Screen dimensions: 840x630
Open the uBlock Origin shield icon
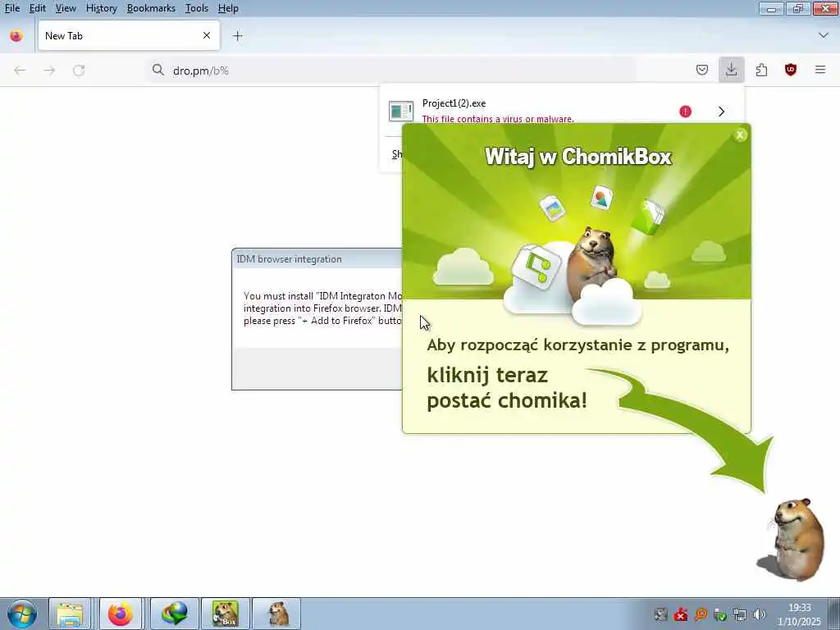coord(791,71)
